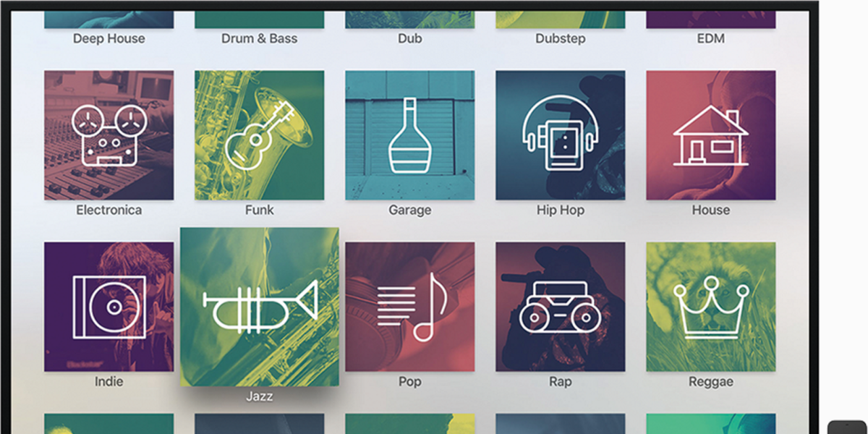Open the House genre house icon tile
868x434 pixels.
click(711, 135)
